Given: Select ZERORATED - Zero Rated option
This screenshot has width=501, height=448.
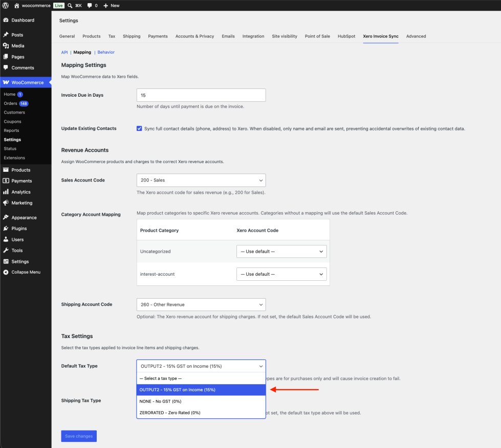Looking at the screenshot, I should (x=201, y=413).
